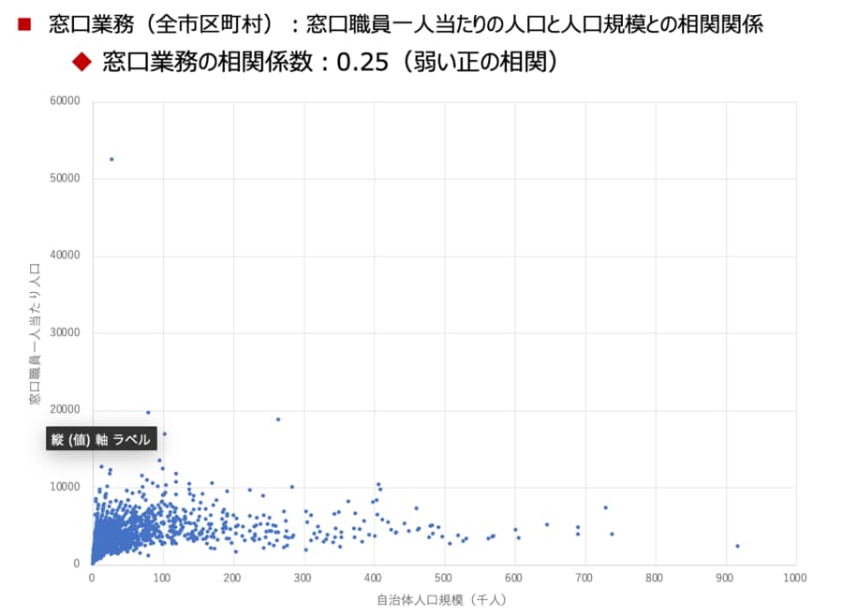
Task: Select the 100 tick label on the x-axis
Action: (x=162, y=578)
